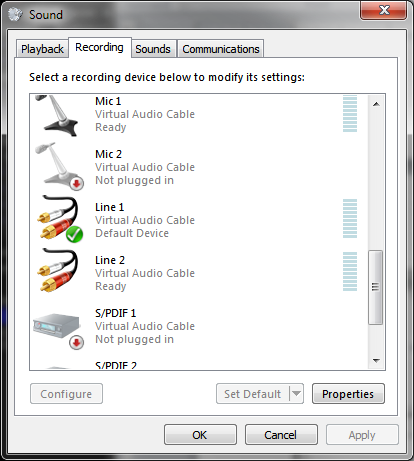This screenshot has height=461, width=414.
Task: Select the Mic 2 unplugged microphone icon
Action: [x=59, y=166]
